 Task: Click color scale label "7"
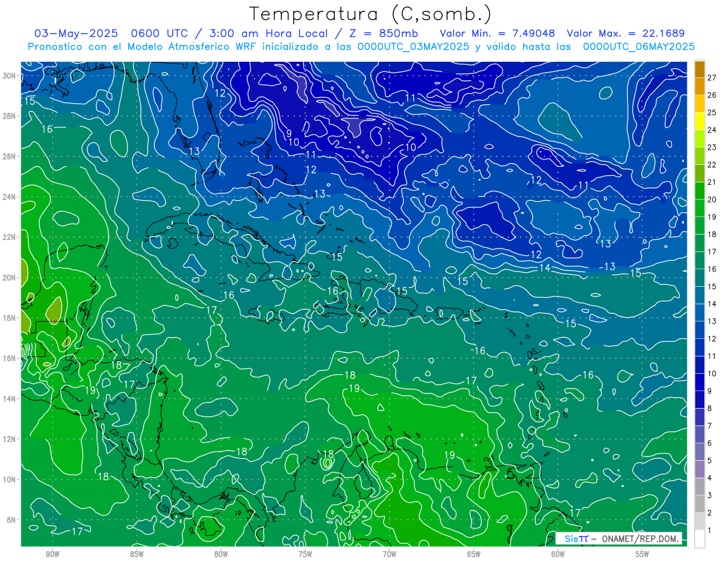click(x=710, y=426)
